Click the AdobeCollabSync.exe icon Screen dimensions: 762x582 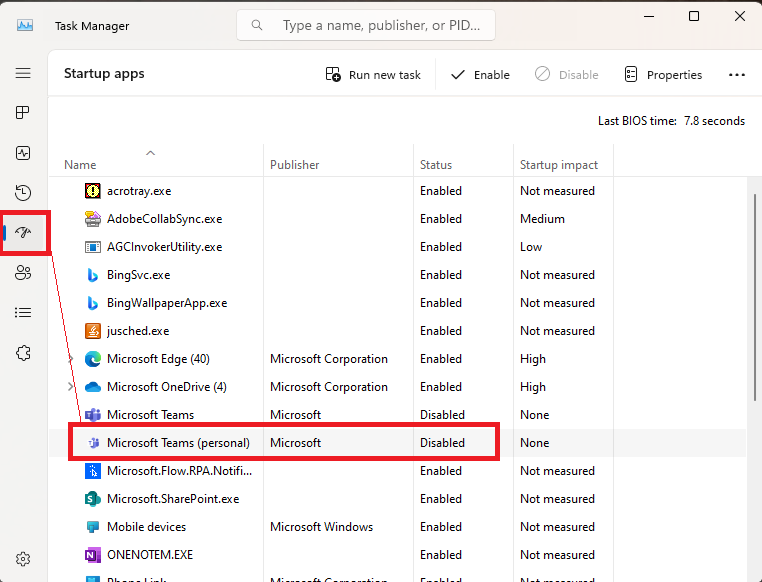tap(92, 219)
